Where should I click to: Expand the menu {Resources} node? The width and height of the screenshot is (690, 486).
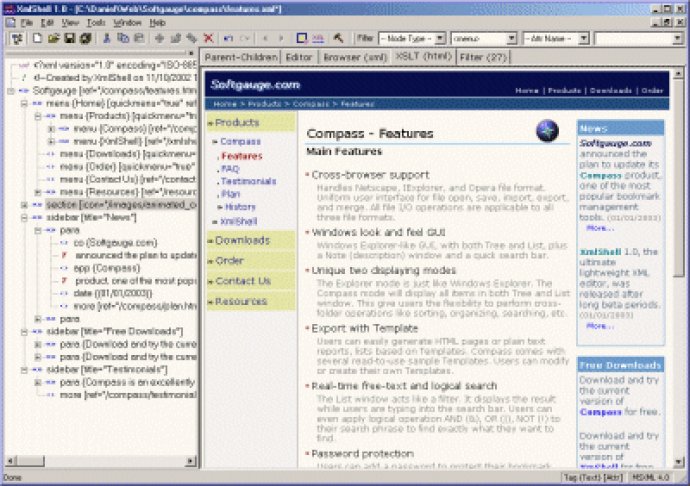[38, 192]
